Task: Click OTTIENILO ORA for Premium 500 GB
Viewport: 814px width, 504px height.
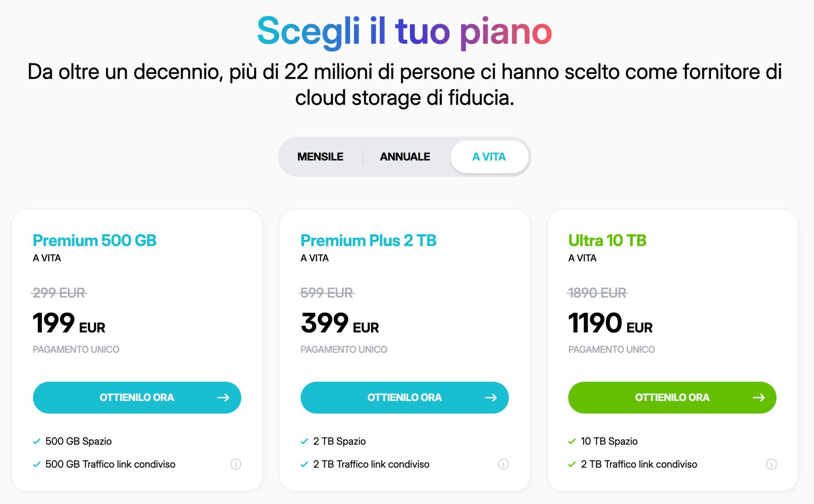Action: click(137, 398)
